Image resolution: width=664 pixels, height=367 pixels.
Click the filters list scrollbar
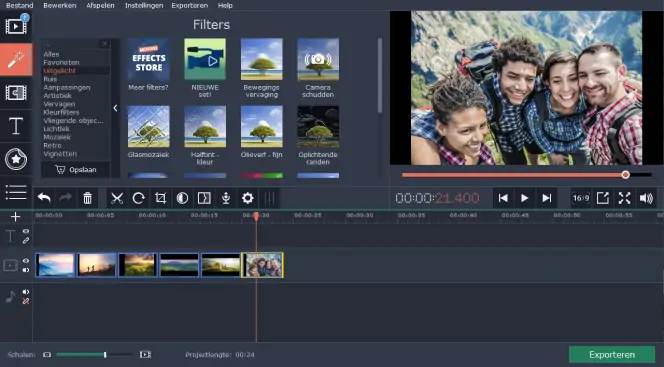pyautogui.click(x=380, y=75)
